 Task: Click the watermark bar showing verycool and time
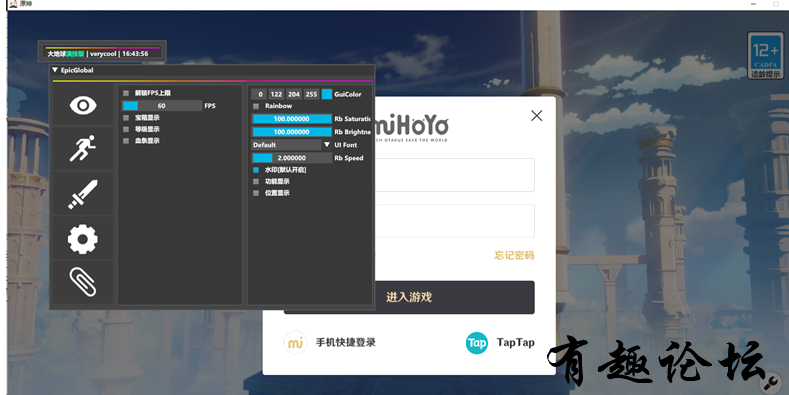coord(102,52)
